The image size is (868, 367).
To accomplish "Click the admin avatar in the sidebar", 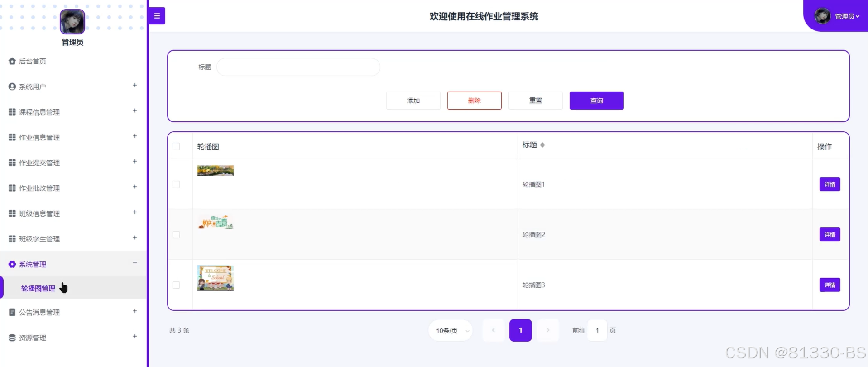I will 72,22.
